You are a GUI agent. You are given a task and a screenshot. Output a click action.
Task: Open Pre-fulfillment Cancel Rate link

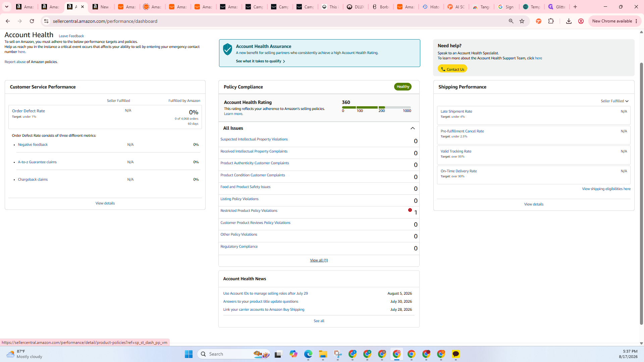pos(462,131)
